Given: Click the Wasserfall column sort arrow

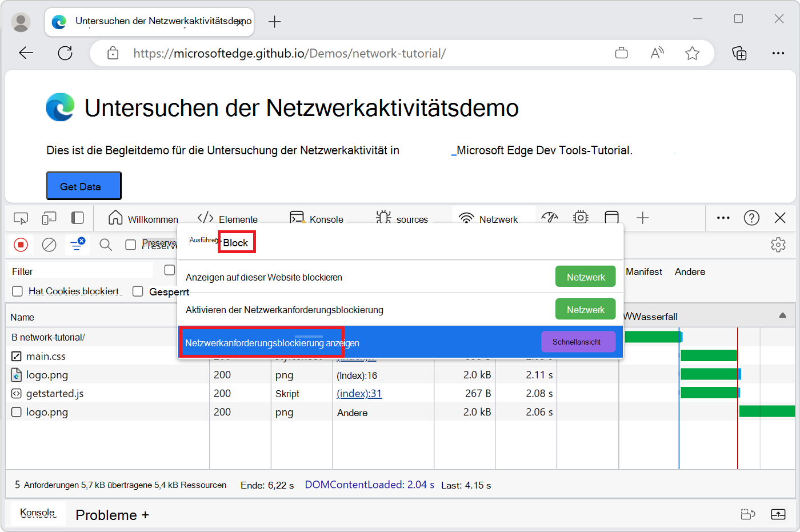Looking at the screenshot, I should point(782,315).
